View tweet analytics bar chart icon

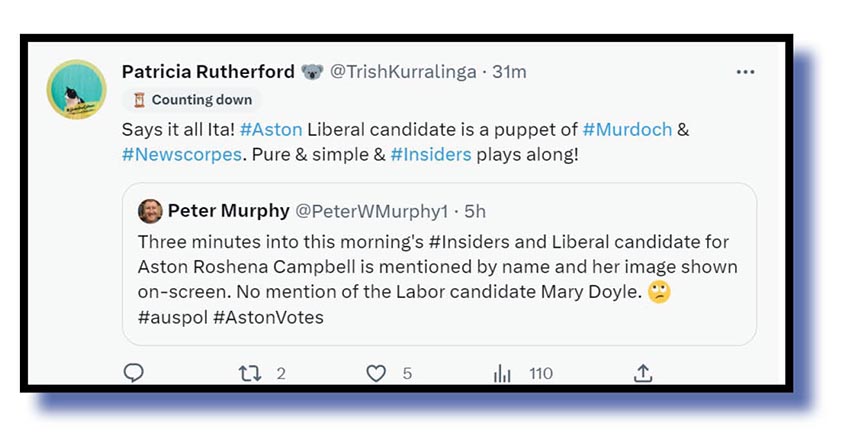(x=502, y=374)
